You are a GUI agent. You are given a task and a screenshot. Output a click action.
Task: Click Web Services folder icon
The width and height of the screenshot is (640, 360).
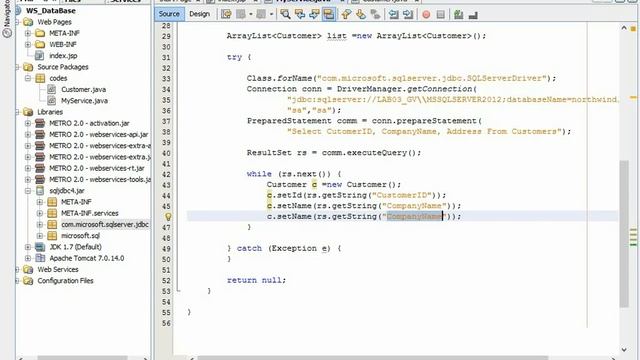click(28, 269)
